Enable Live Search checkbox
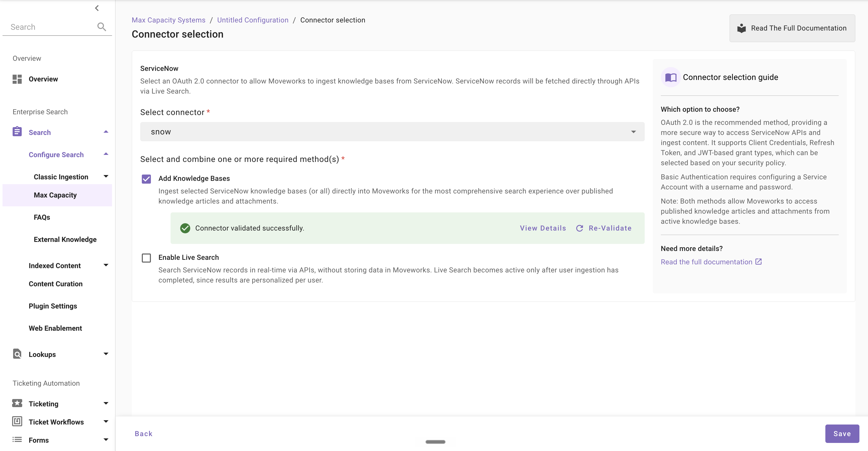The height and width of the screenshot is (451, 868). pos(146,258)
